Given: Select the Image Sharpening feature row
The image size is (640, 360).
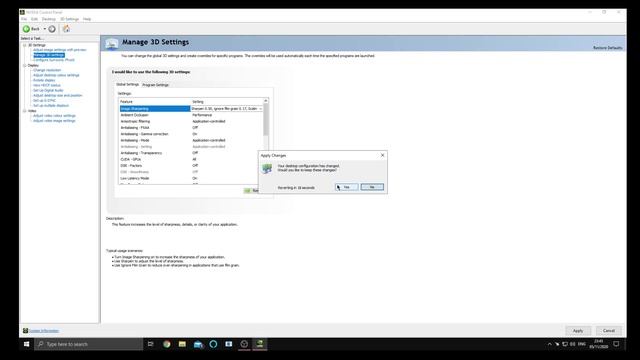Looking at the screenshot, I should [155, 109].
